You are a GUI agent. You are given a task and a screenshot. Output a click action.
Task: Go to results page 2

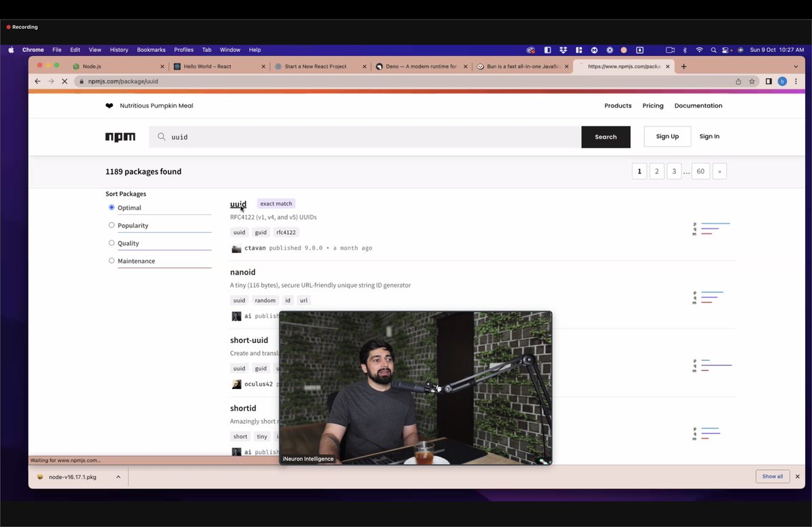click(x=656, y=171)
